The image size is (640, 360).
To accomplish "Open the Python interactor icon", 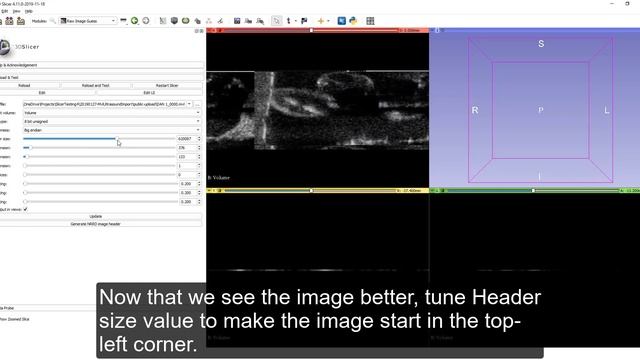I will [x=353, y=21].
